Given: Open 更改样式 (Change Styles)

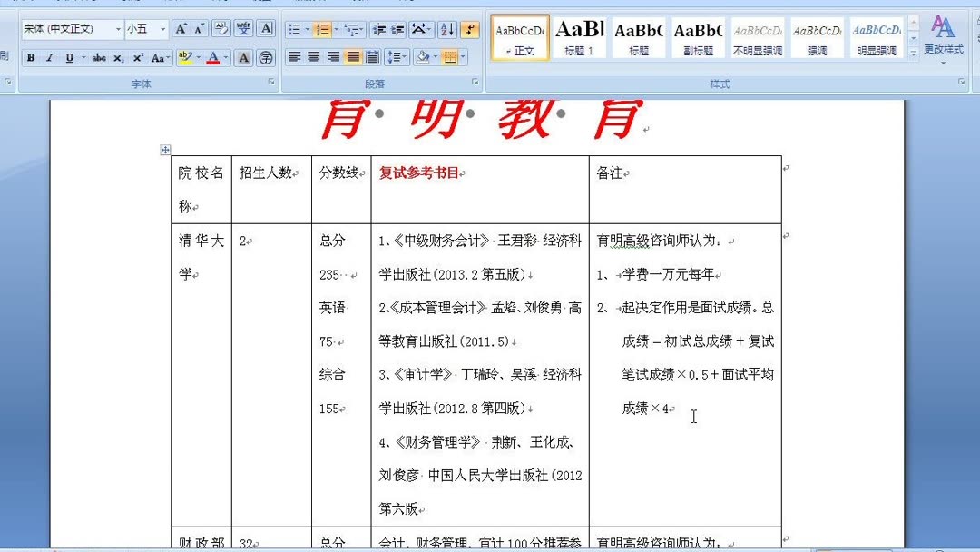Looking at the screenshot, I should pyautogui.click(x=944, y=38).
